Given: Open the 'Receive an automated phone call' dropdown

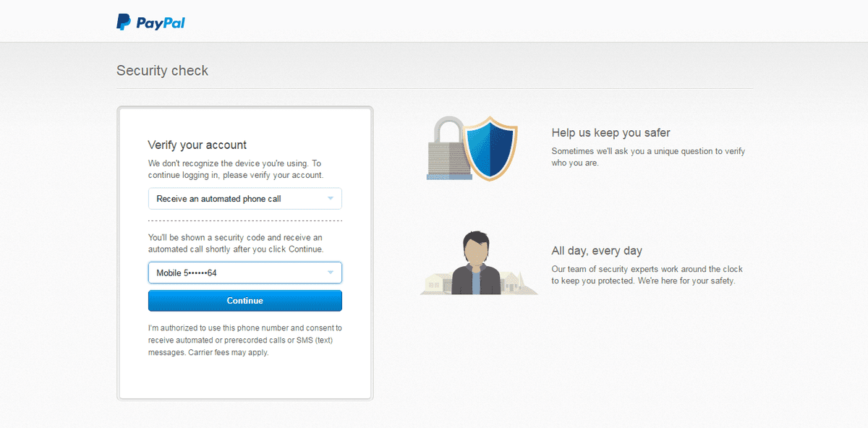Looking at the screenshot, I should [x=235, y=199].
